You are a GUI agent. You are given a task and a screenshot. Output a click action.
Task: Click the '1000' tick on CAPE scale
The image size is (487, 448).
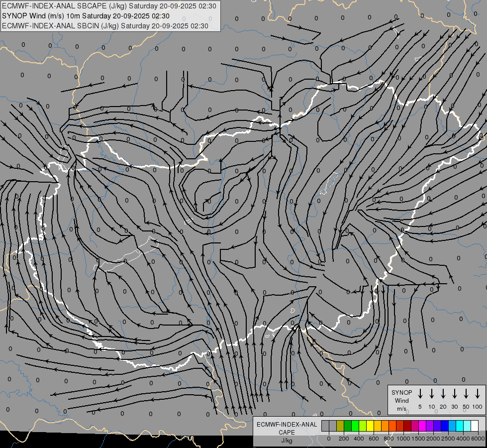tap(403, 439)
